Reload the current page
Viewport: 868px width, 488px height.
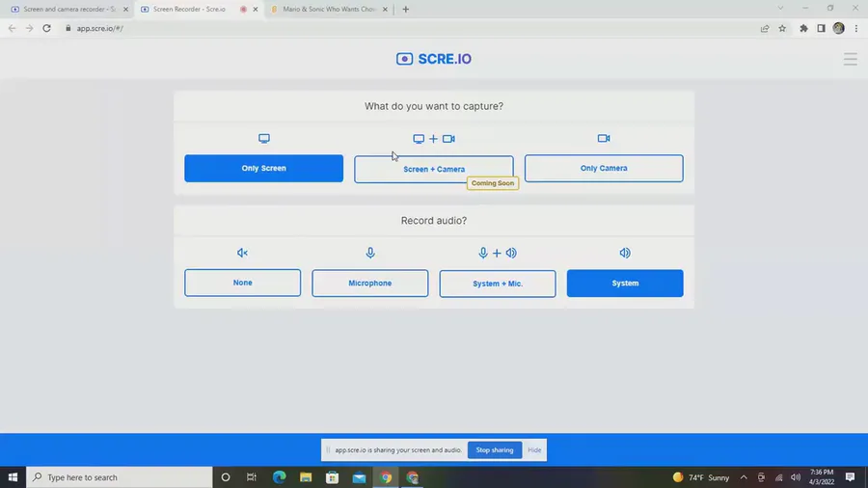click(46, 28)
